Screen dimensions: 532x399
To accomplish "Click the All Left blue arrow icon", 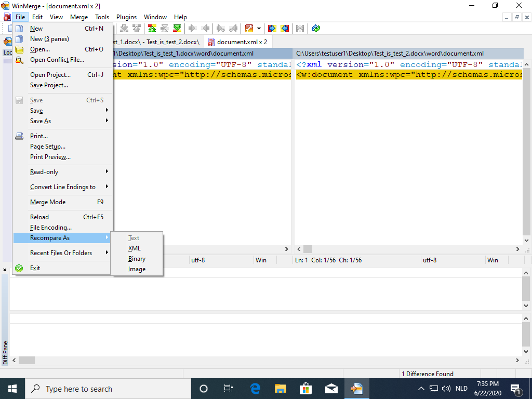I will [285, 29].
